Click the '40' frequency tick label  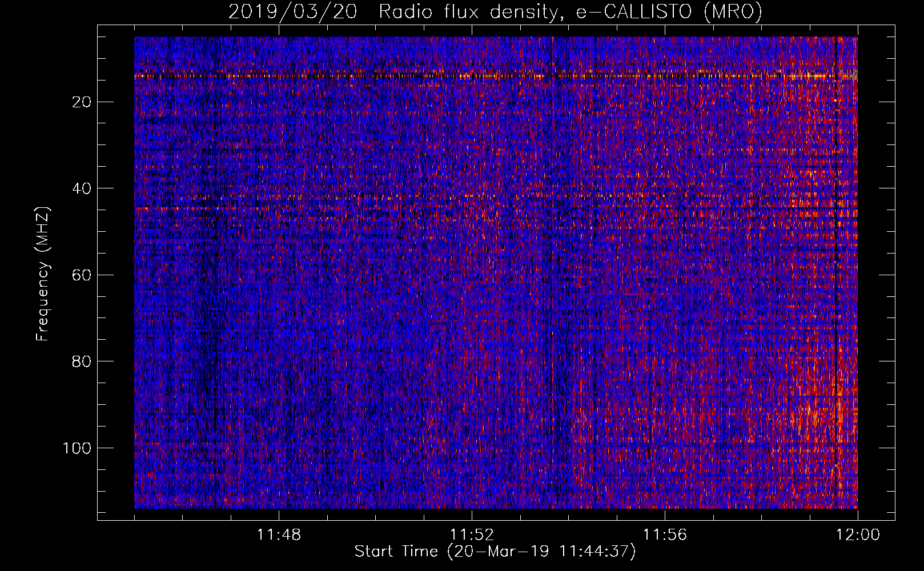[82, 188]
